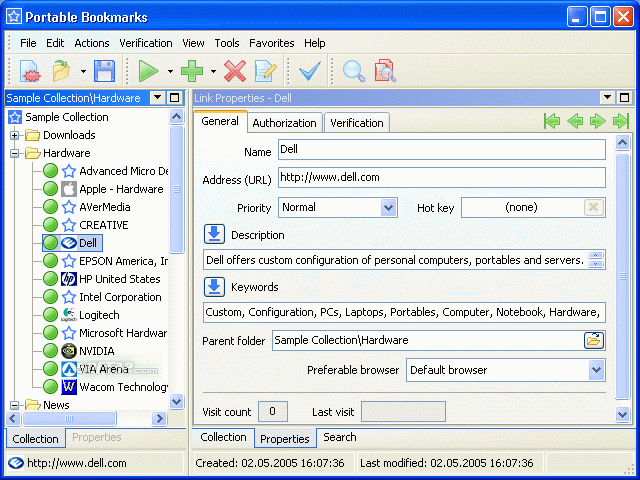Open the collection panel header dropdown arrow

(158, 98)
